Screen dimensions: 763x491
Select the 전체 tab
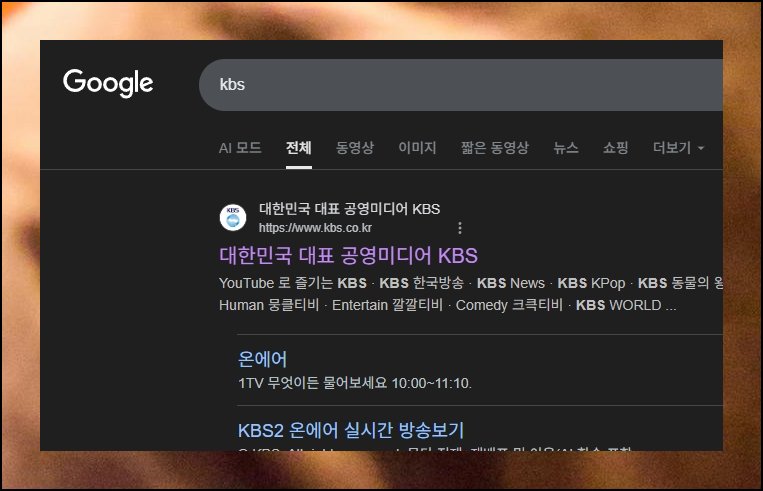(299, 147)
